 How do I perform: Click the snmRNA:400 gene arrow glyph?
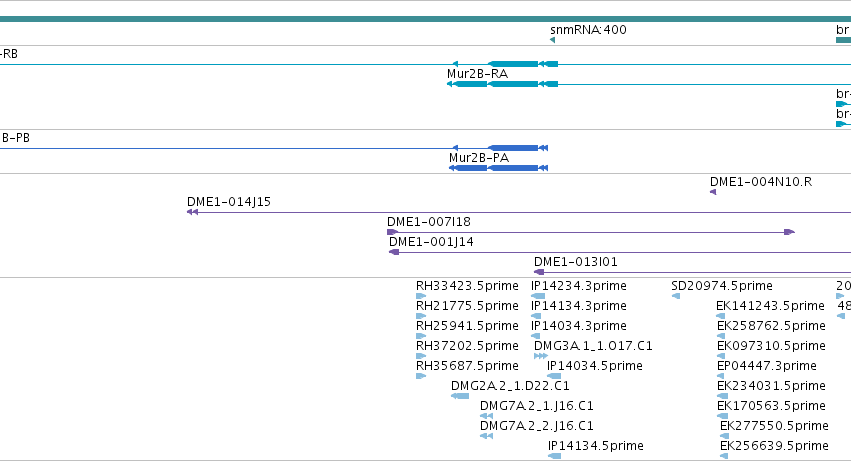(552, 40)
